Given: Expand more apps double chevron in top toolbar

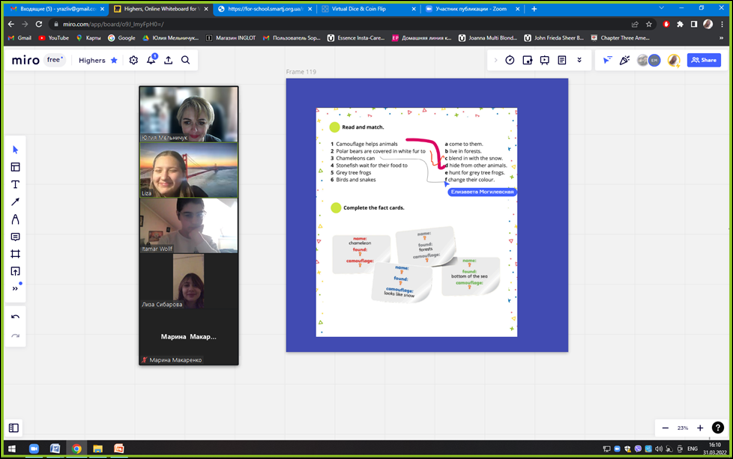Looking at the screenshot, I should coord(579,61).
